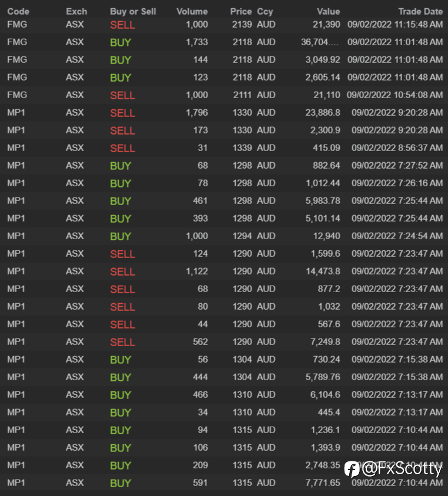Select the 'Buy or Sell' column header

click(x=133, y=11)
